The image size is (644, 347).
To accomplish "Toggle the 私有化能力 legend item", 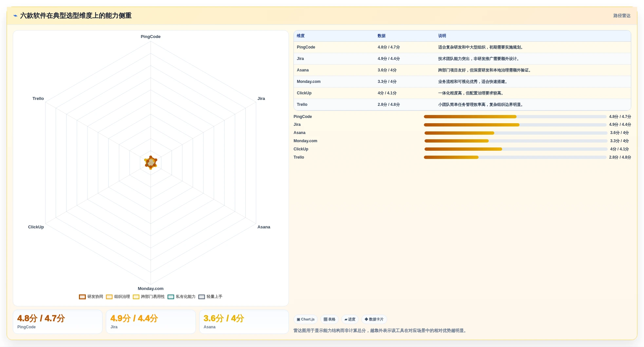I will [x=181, y=297].
